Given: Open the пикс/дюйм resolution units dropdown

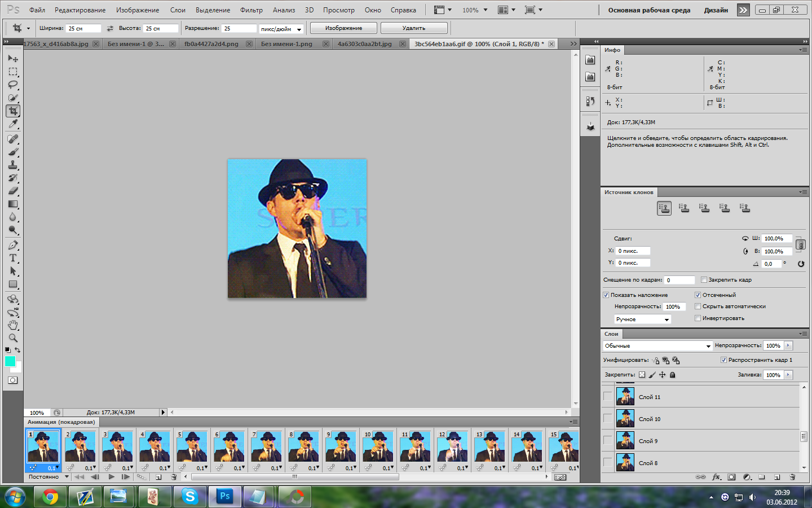Looking at the screenshot, I should tap(281, 29).
